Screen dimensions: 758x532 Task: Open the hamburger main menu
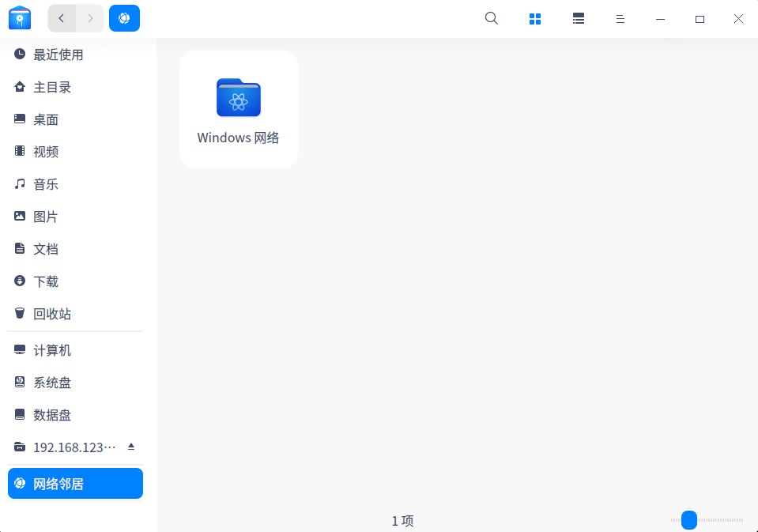click(620, 18)
